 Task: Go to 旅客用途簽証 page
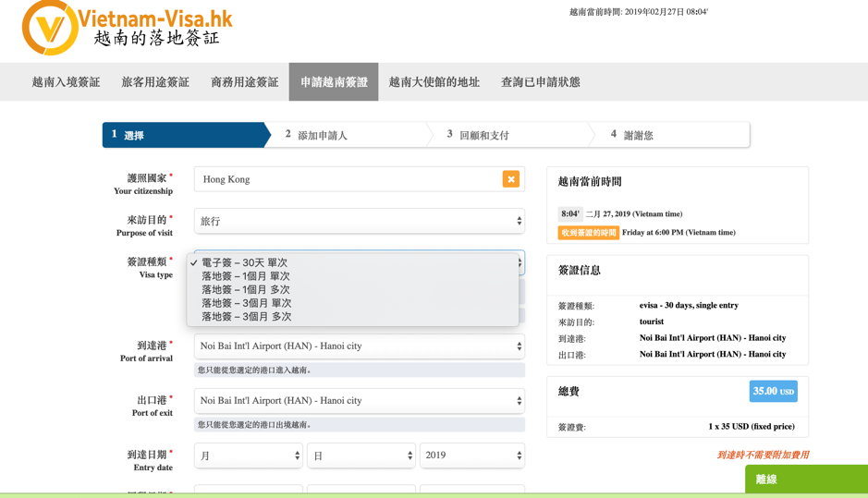[x=155, y=82]
